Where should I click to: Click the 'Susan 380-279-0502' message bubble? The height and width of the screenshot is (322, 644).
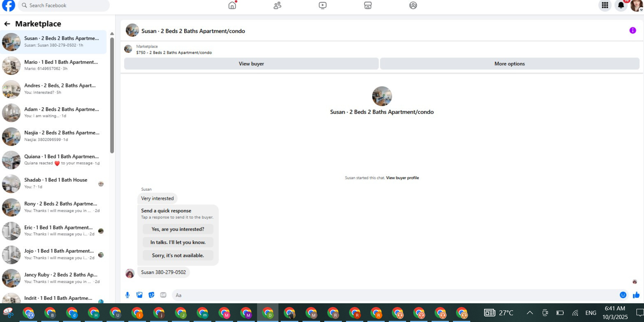click(163, 272)
